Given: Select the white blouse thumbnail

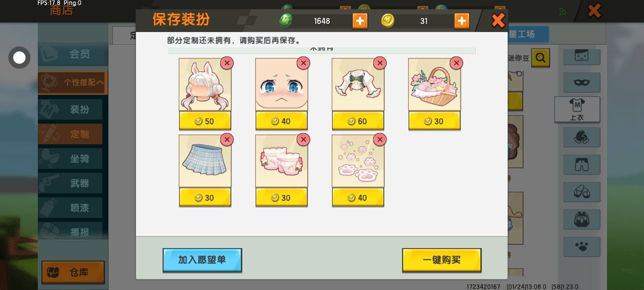Looking at the screenshot, I should 358,85.
